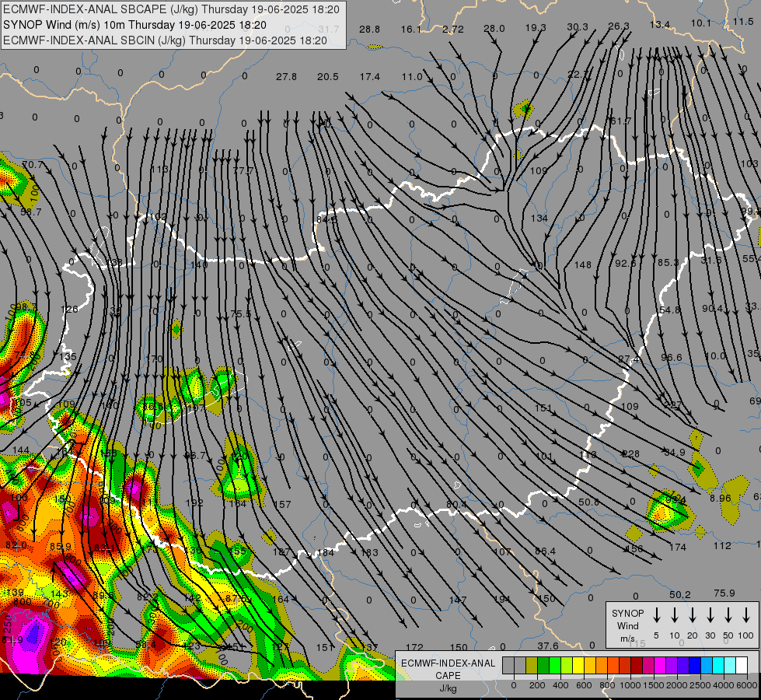Viewport: 761px width, 700px height.
Task: Click the 'SYNOP' label in the wind legend
Action: [x=627, y=613]
